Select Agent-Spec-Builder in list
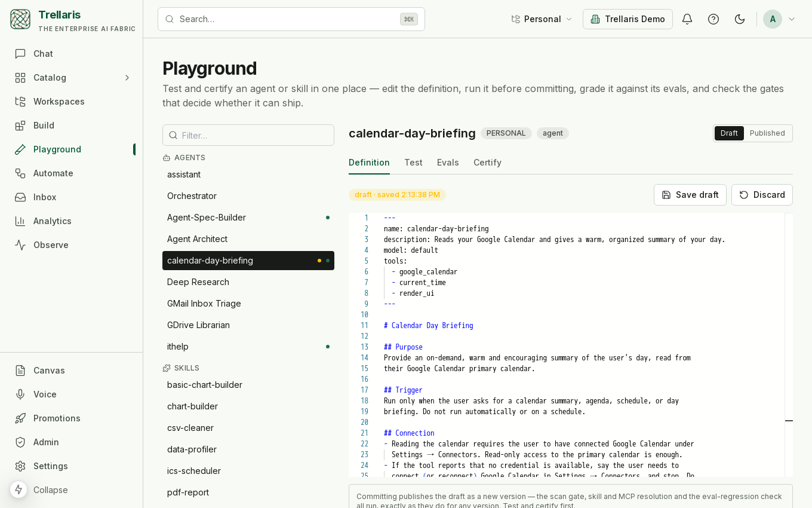The height and width of the screenshot is (508, 812). pyautogui.click(x=248, y=218)
